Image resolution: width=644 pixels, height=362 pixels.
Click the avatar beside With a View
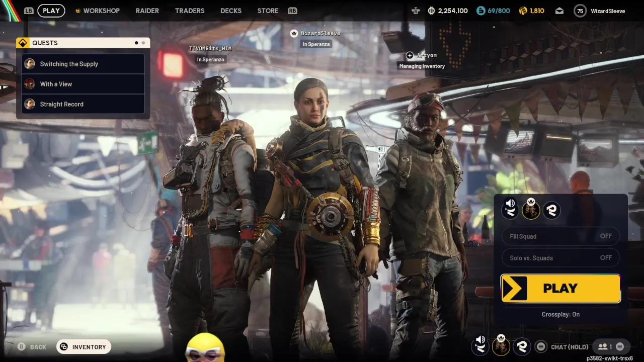click(x=30, y=84)
